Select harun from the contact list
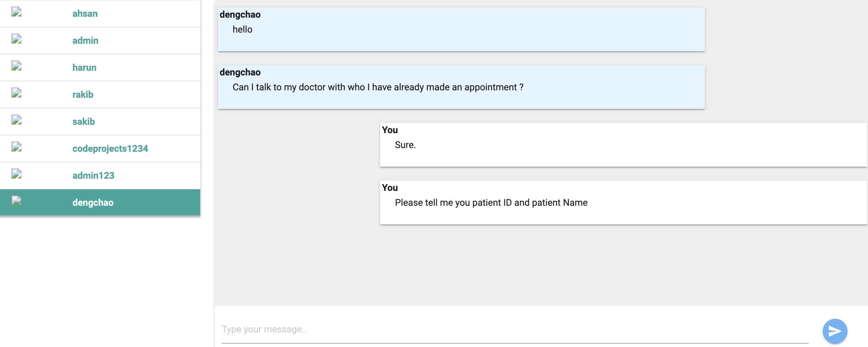Screen dimensions: 868x347 (x=84, y=67)
